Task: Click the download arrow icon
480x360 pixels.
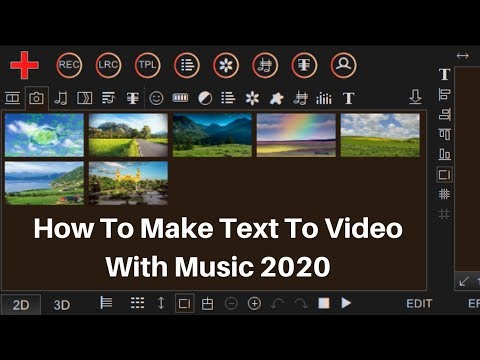Action: 415,97
